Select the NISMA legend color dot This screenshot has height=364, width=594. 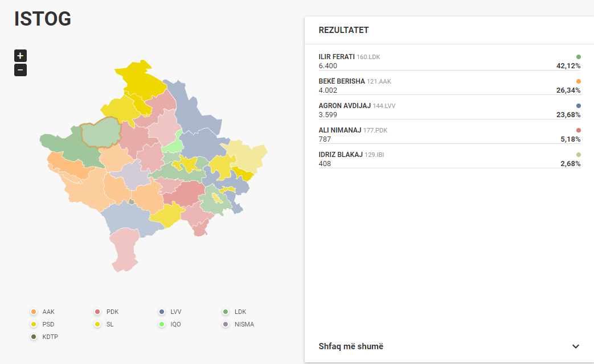(226, 324)
